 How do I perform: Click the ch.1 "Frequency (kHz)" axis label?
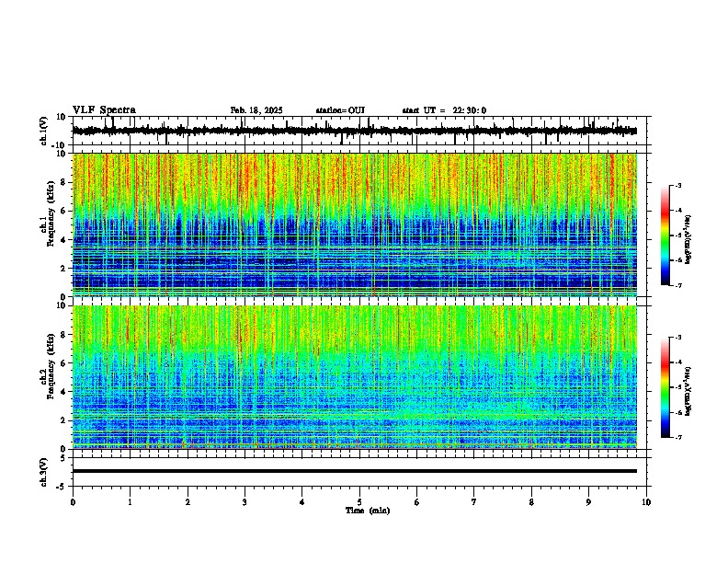pyautogui.click(x=51, y=213)
